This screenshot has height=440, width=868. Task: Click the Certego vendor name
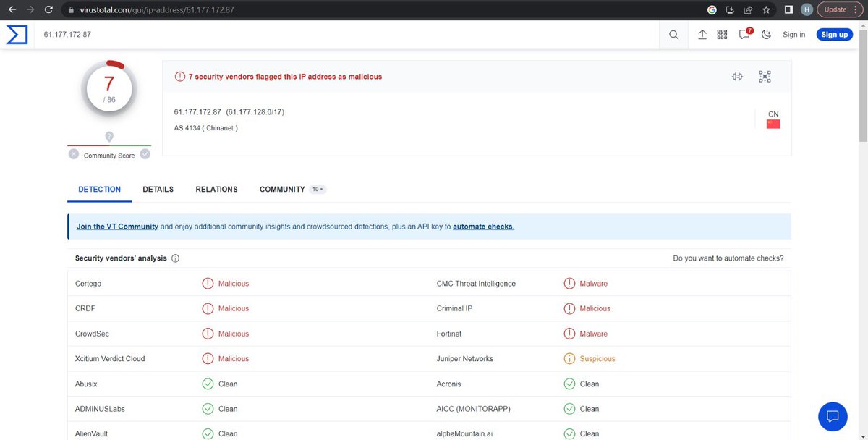tap(88, 284)
